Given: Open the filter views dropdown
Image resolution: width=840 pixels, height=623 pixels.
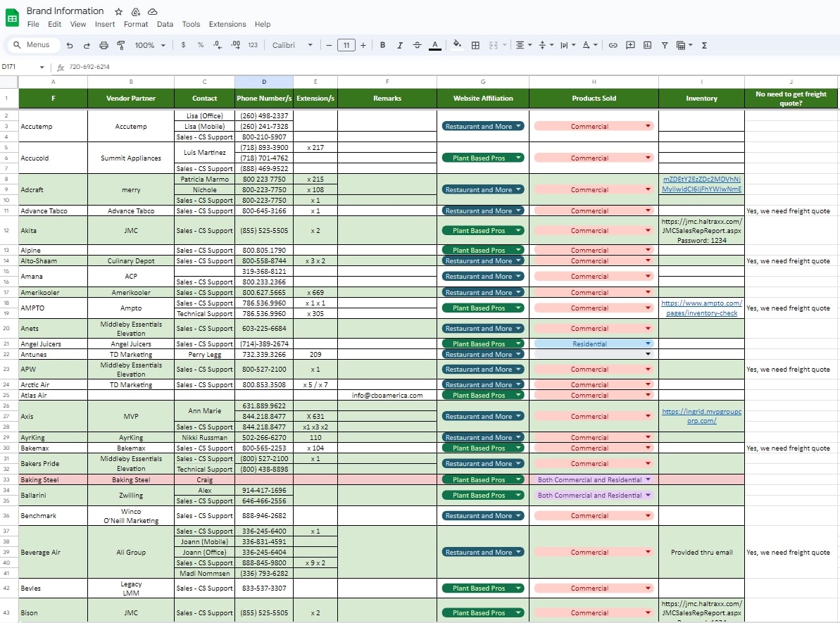Looking at the screenshot, I should coord(684,46).
